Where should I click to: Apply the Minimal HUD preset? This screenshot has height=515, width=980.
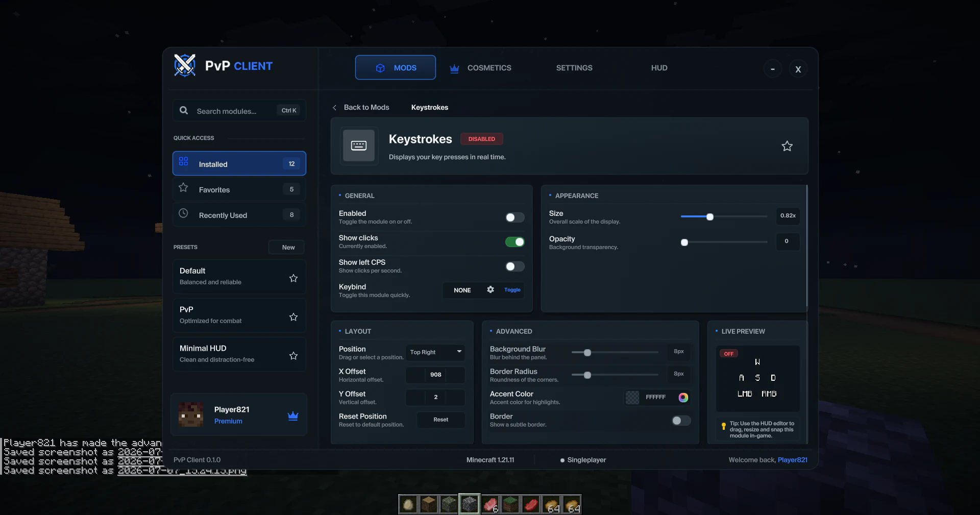(239, 354)
